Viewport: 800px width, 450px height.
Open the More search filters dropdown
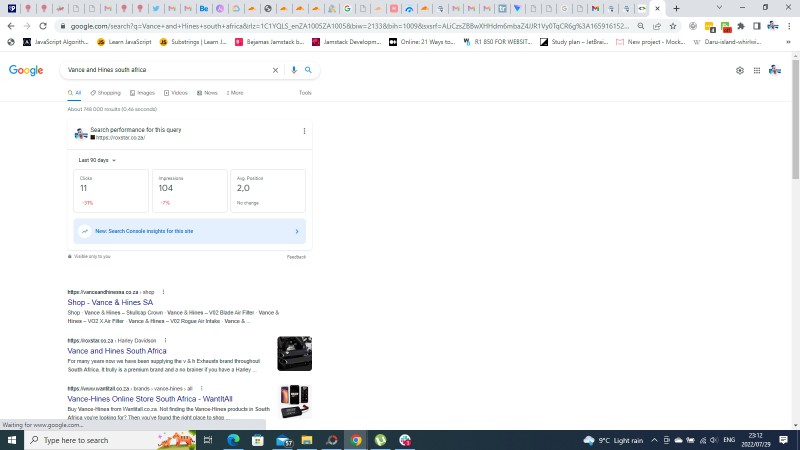click(x=235, y=93)
